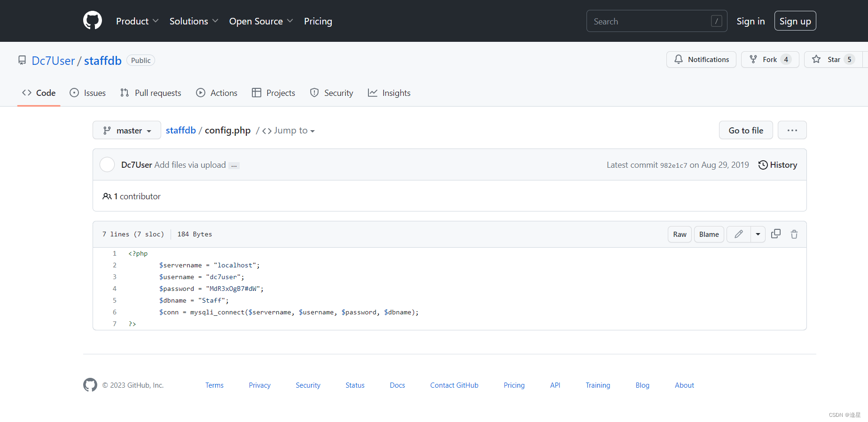Click the staffdb breadcrumb link

pyautogui.click(x=181, y=130)
